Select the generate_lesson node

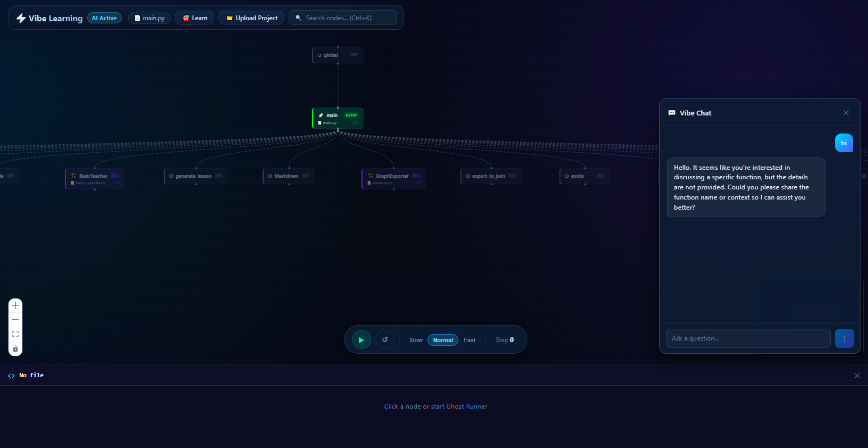196,176
